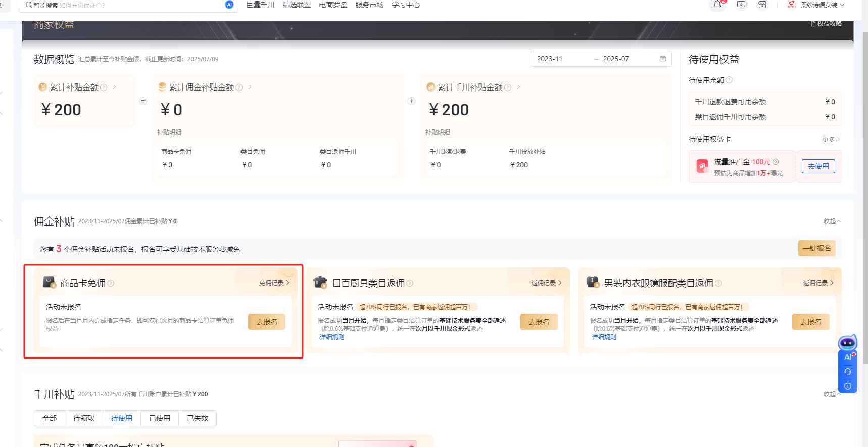Click the customer service headset icon
Image resolution: width=868 pixels, height=447 pixels.
click(848, 372)
